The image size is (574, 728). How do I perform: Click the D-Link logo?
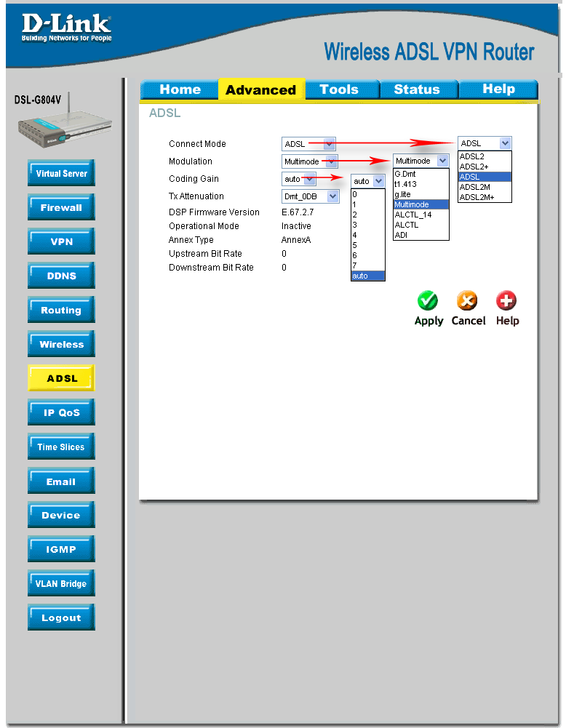(x=66, y=27)
